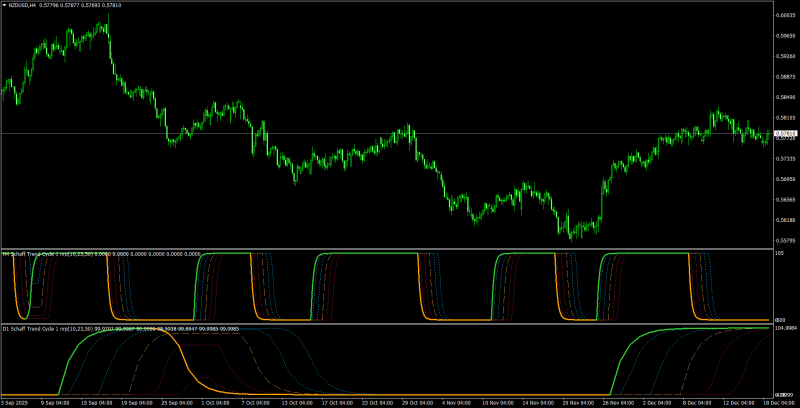This screenshot has height=408, width=800.
Task: Click the NZDUSD,H4 chart title text
Action: 21,5
